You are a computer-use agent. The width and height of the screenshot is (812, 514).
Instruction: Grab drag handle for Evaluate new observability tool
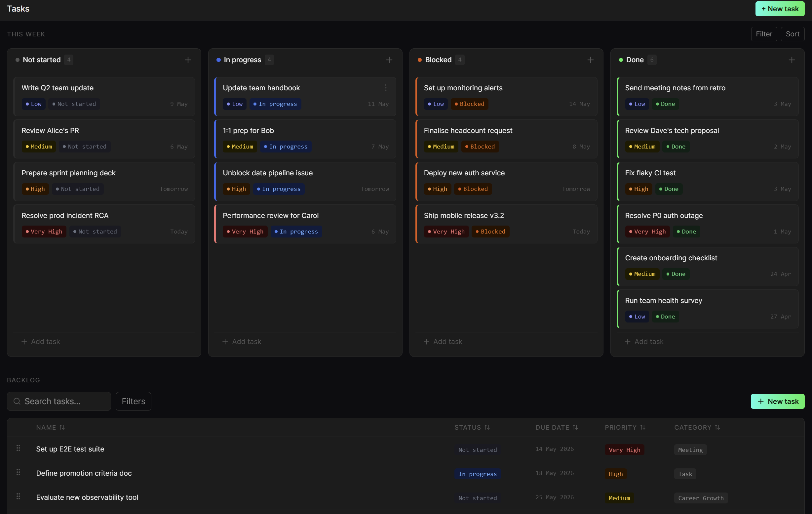coord(18,496)
